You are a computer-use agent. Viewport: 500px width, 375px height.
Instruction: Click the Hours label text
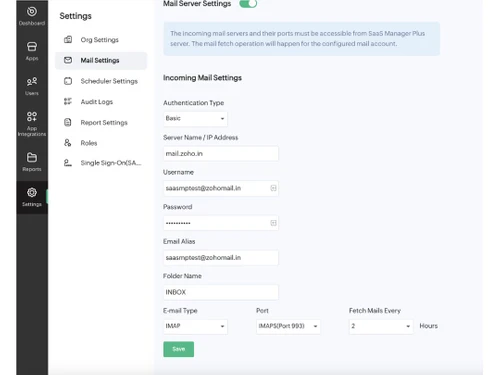428,326
